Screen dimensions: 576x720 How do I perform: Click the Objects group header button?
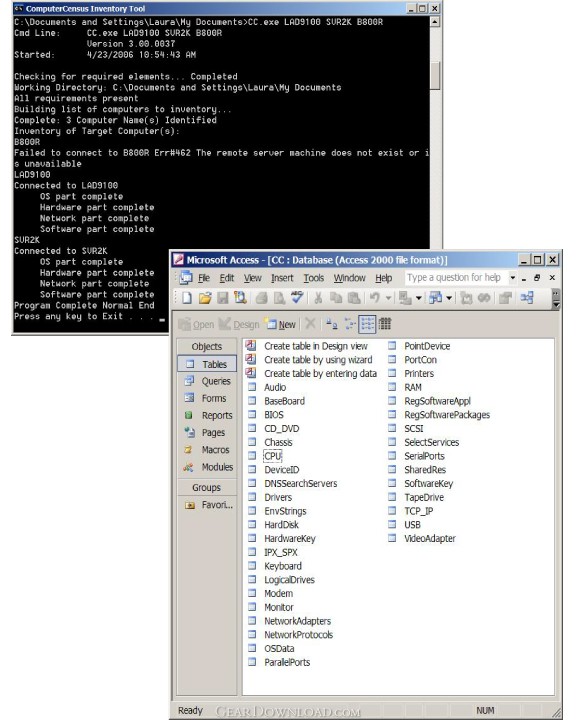click(207, 347)
